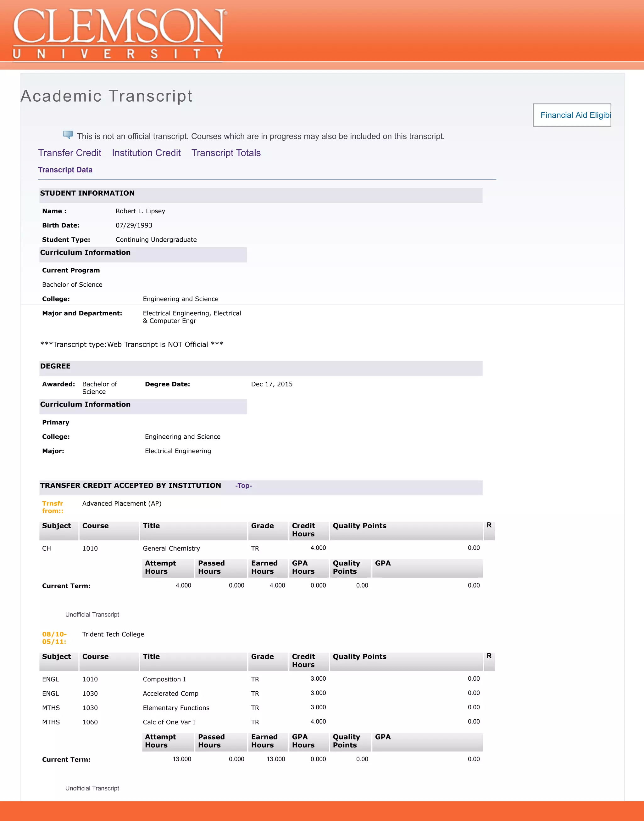Click the Advanced Placement (AP) source text
Viewport: 644px width, 821px height.
click(122, 503)
